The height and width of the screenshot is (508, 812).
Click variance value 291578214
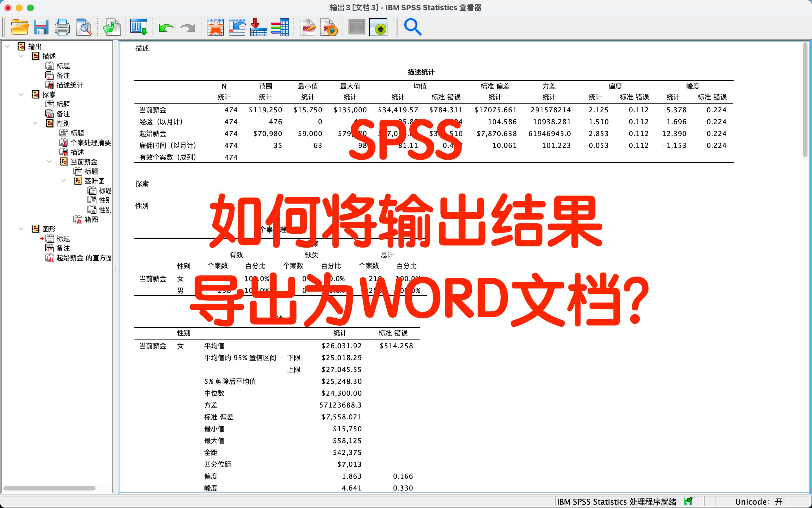[x=551, y=110]
